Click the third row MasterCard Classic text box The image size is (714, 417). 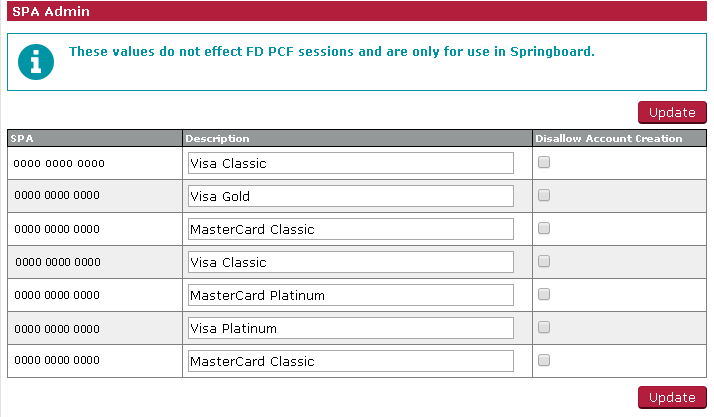pyautogui.click(x=351, y=229)
